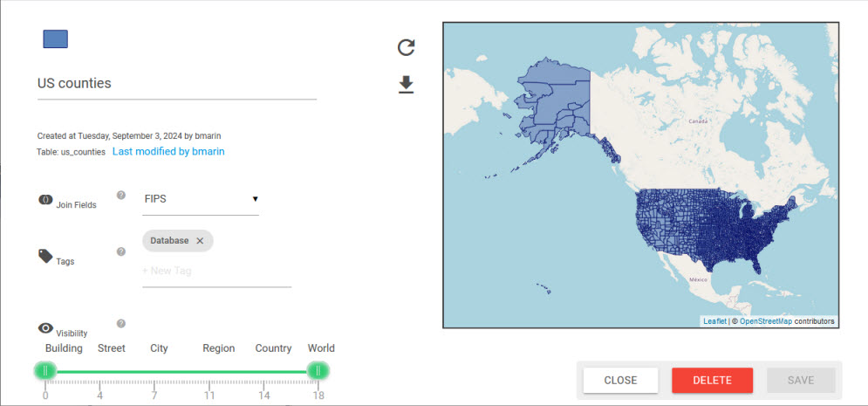Click the Database tag chip
The image size is (868, 406).
pyautogui.click(x=178, y=241)
